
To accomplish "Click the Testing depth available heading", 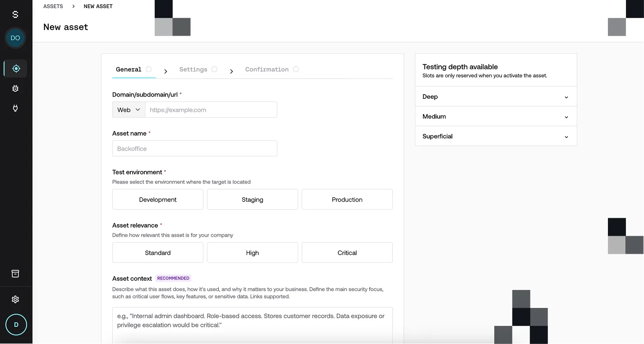I will click(x=460, y=67).
